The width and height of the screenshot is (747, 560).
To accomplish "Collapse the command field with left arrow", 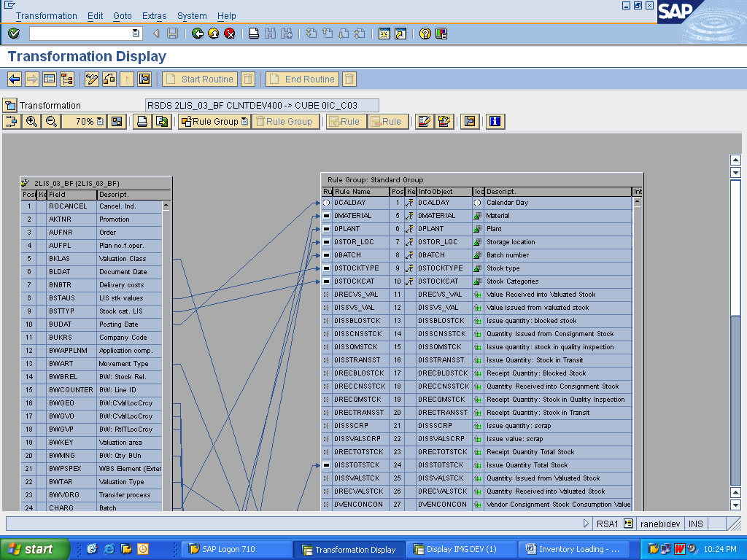I will pos(156,34).
